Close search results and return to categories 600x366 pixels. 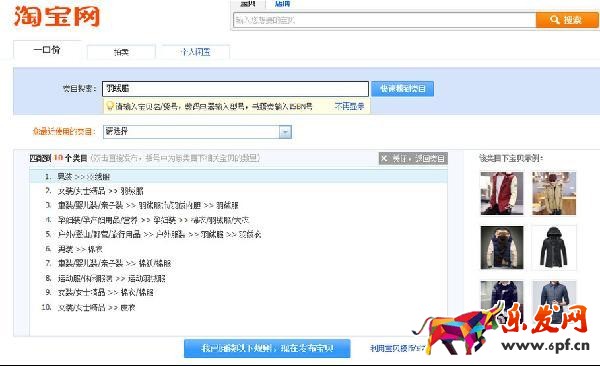pos(413,158)
